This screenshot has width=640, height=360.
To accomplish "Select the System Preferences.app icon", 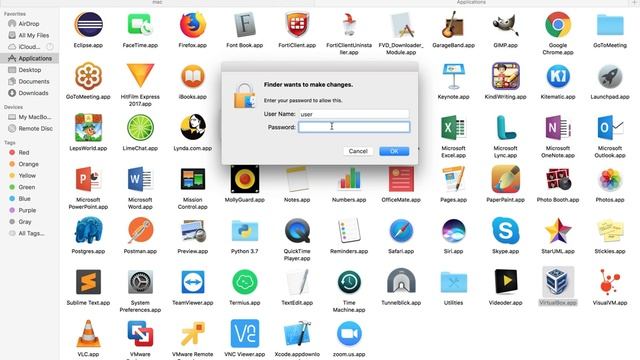I will pos(140,282).
